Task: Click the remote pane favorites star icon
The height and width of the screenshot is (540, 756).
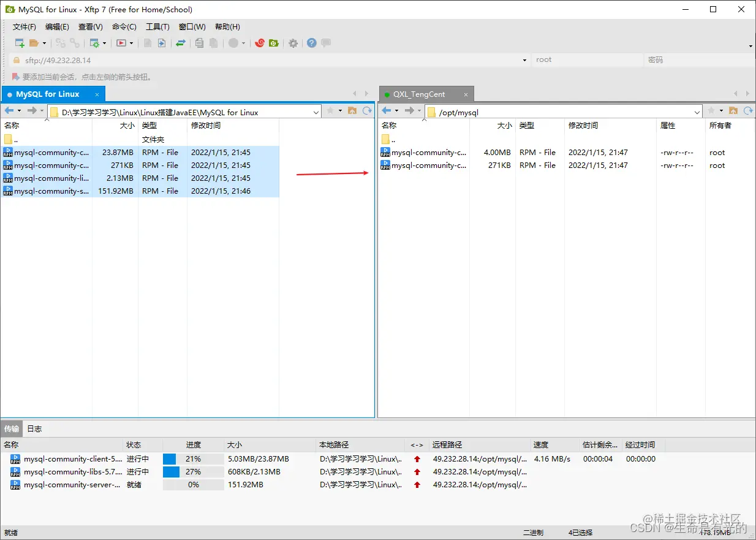Action: pos(711,110)
